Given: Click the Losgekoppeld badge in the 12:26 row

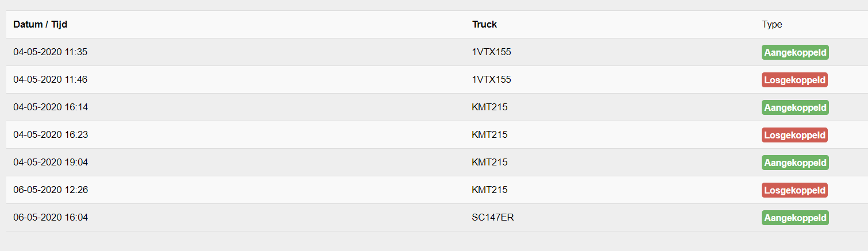Looking at the screenshot, I should point(794,190).
